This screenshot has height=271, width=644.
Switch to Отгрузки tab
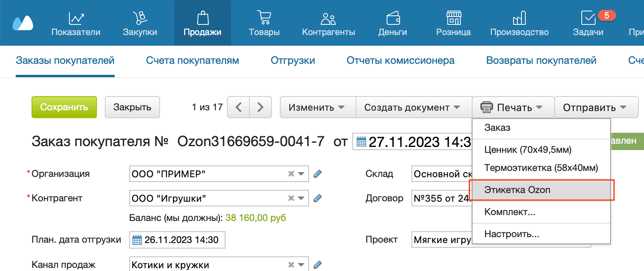click(293, 60)
